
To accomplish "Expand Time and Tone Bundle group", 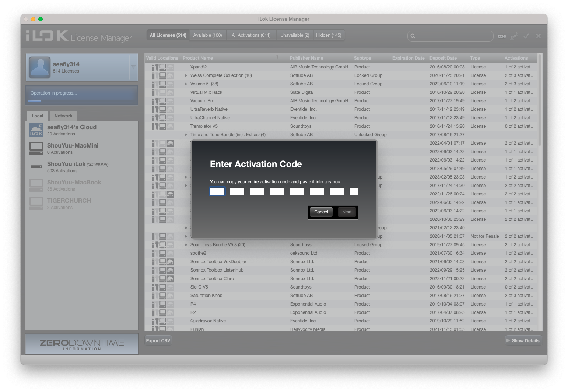I will pyautogui.click(x=186, y=135).
